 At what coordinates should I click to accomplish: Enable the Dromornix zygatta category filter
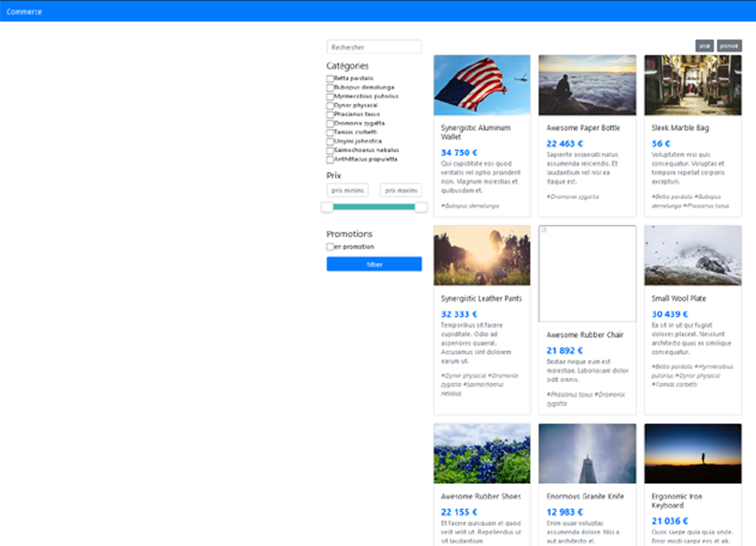[330, 123]
